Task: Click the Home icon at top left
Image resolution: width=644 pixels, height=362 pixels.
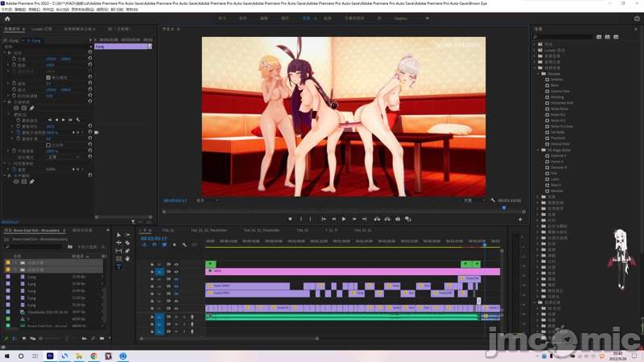Action: 6,17
